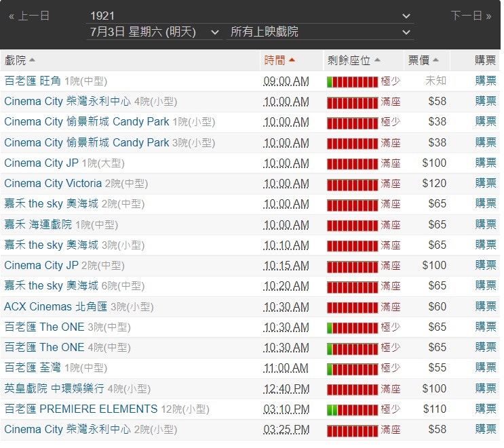The image size is (504, 448).
Task: Sort by 票價 column header
Action: point(423,60)
